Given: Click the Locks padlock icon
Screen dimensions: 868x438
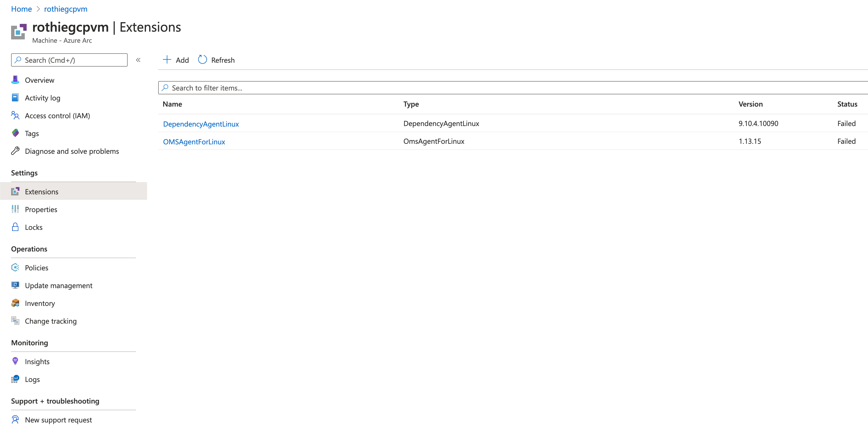Looking at the screenshot, I should (x=15, y=227).
